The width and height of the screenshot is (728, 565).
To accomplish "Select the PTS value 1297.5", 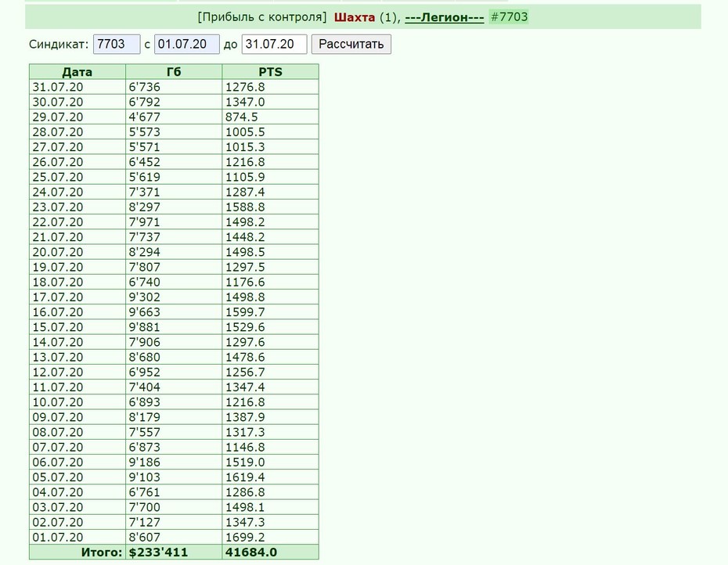I will 245,267.
